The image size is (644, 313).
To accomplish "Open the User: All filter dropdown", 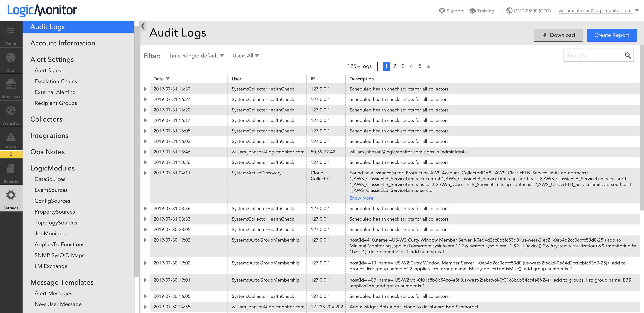I will [x=246, y=56].
